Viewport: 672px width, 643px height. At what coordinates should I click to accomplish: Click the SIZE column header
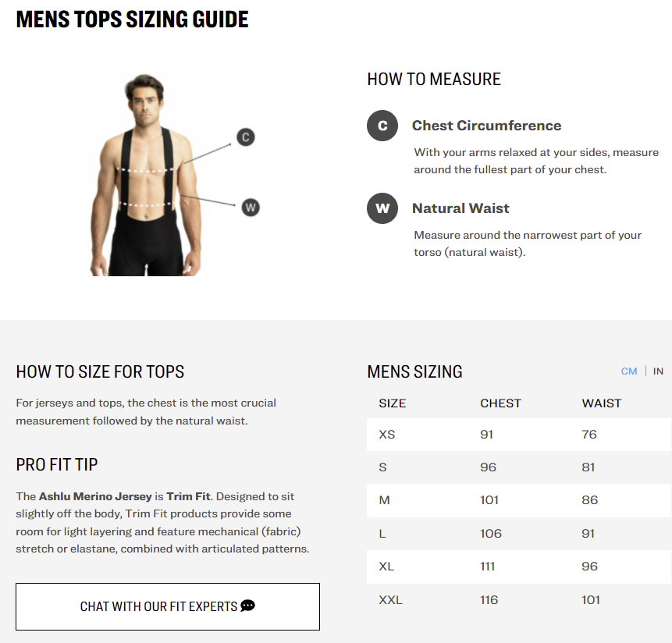pyautogui.click(x=393, y=403)
